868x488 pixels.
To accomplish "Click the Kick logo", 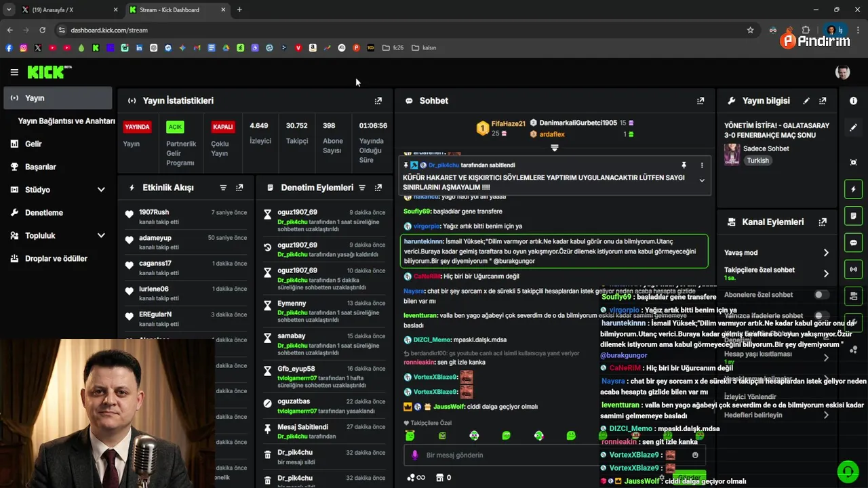I will (x=49, y=72).
